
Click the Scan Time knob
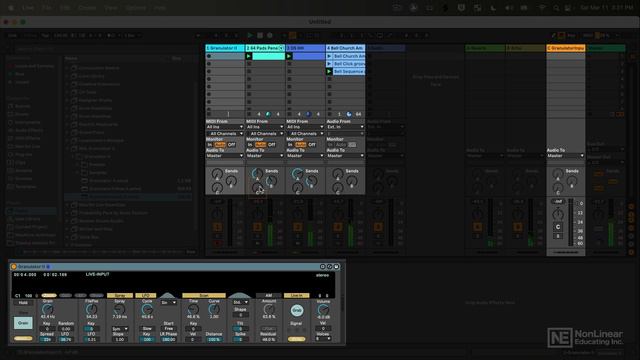point(193,309)
